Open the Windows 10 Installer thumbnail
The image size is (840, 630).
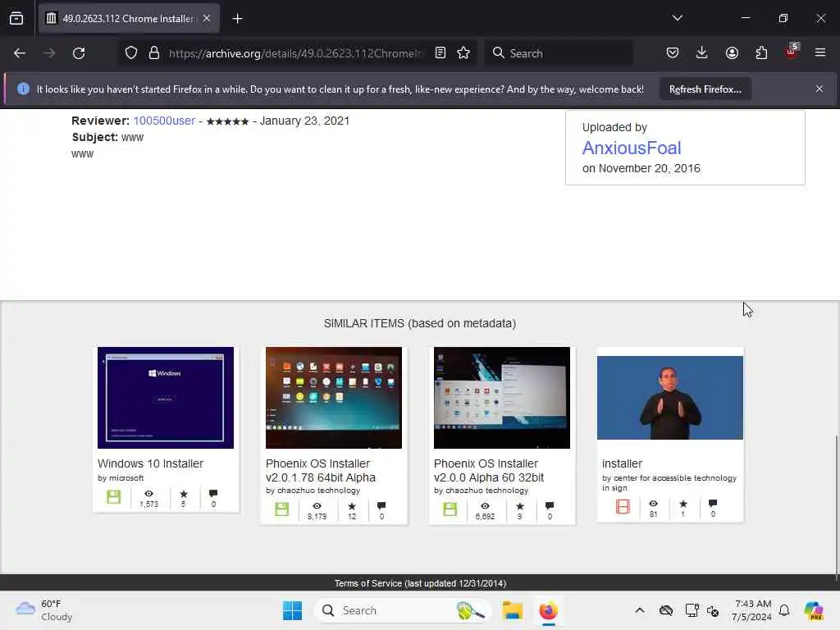(166, 398)
